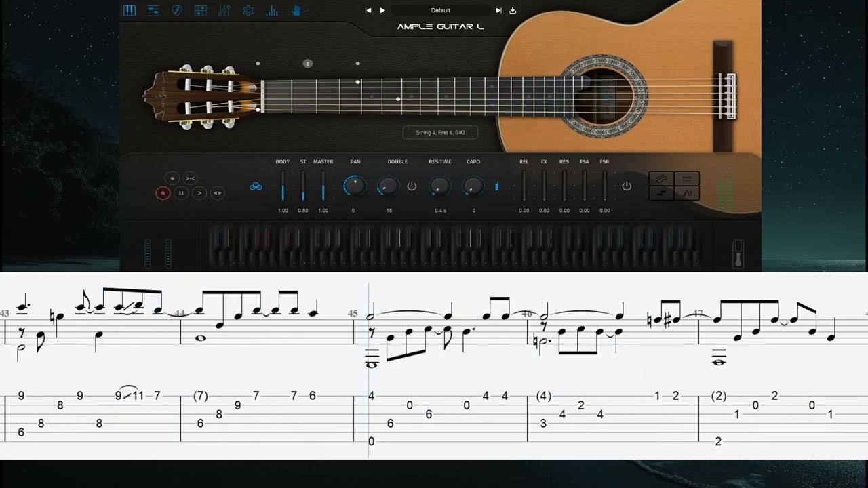Image resolution: width=868 pixels, height=488 pixels.
Task: Toggle the power button right of FSR
Action: click(x=627, y=186)
